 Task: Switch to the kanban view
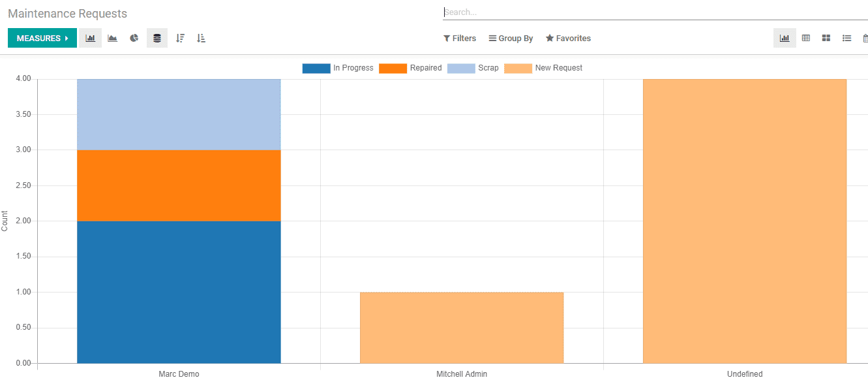(x=826, y=38)
